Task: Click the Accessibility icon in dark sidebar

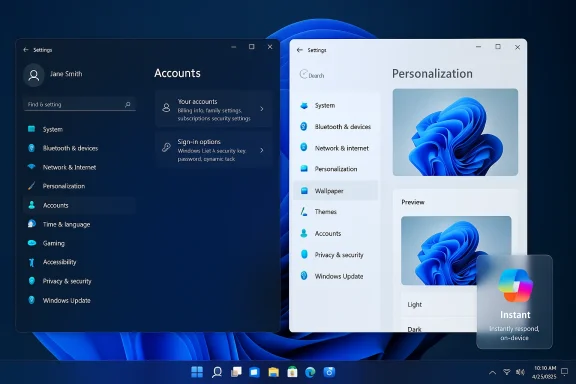Action: tap(32, 262)
